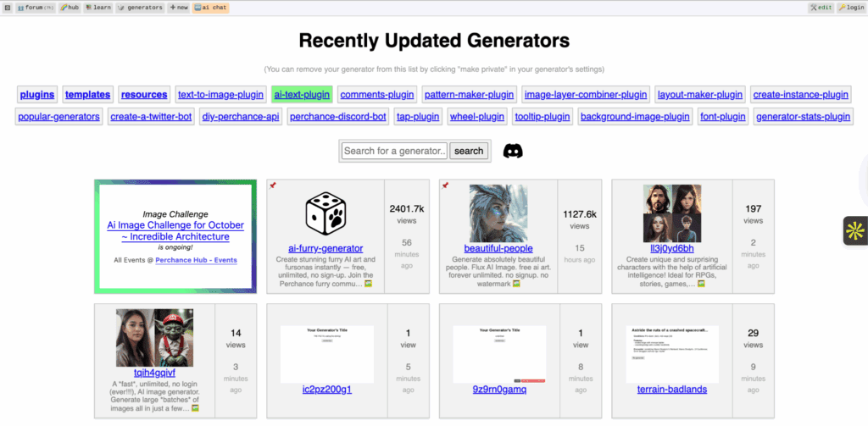Open the Ai Image Challenge for October link
The height and width of the screenshot is (426, 868).
(175, 231)
